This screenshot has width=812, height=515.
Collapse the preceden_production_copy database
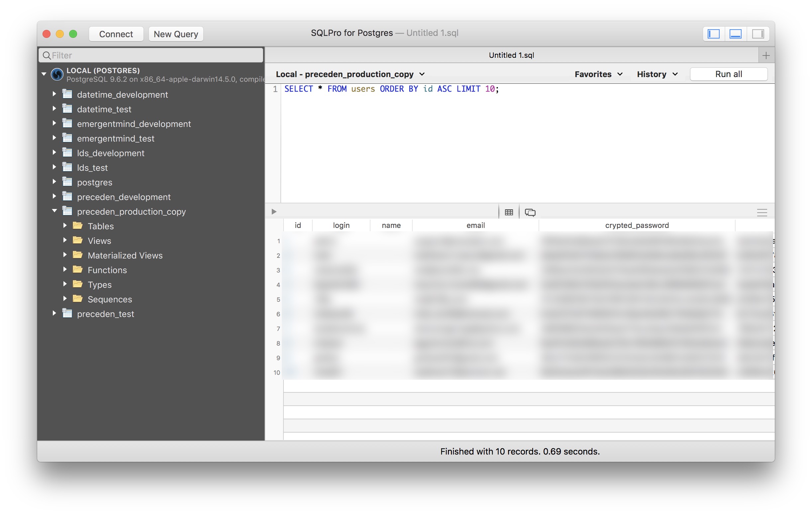tap(54, 211)
